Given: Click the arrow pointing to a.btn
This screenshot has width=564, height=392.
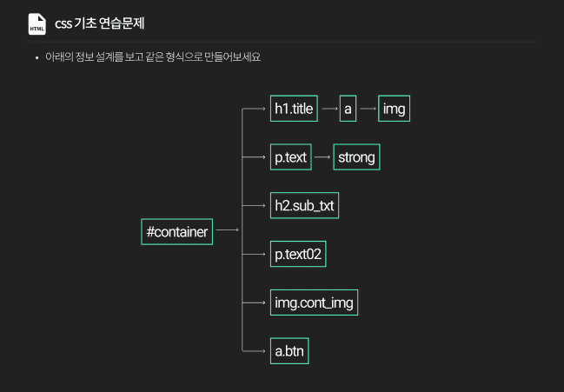Looking at the screenshot, I should click(255, 352).
